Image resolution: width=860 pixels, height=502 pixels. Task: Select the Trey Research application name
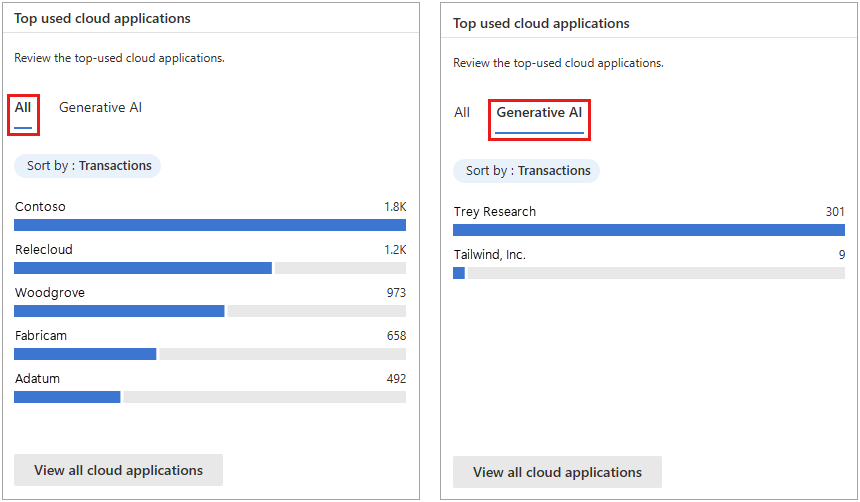pyautogui.click(x=495, y=212)
